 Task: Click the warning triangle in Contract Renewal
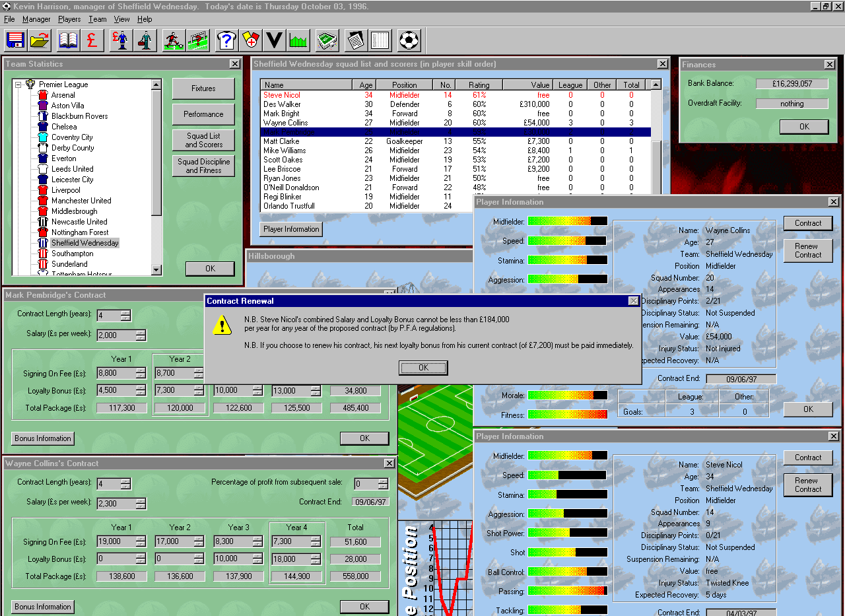point(222,324)
